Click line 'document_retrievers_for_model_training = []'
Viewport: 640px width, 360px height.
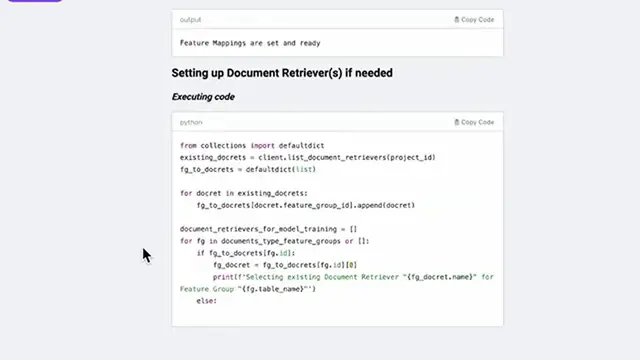[x=268, y=229]
